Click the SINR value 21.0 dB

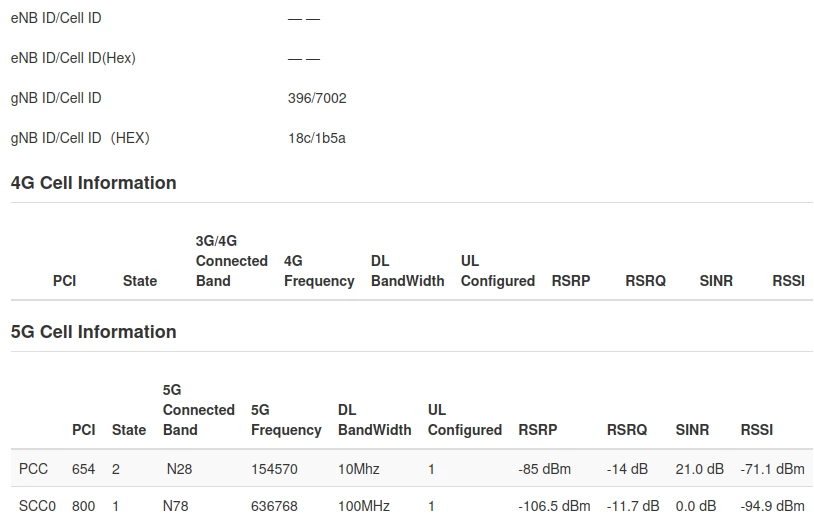700,468
